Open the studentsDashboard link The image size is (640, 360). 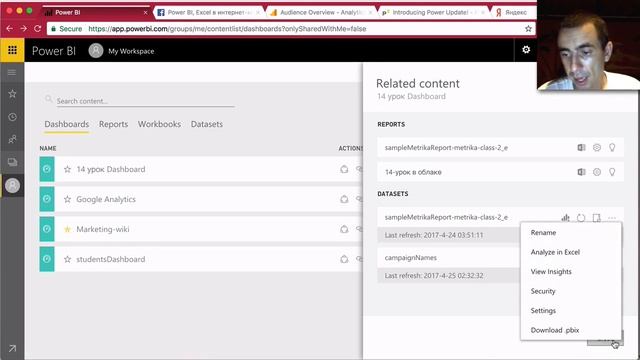(x=111, y=259)
